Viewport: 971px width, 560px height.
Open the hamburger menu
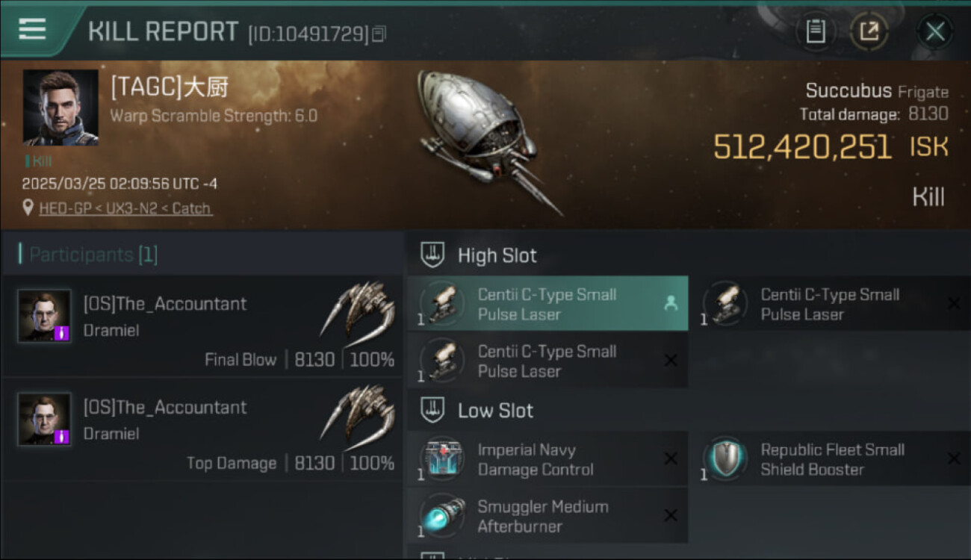pyautogui.click(x=32, y=29)
